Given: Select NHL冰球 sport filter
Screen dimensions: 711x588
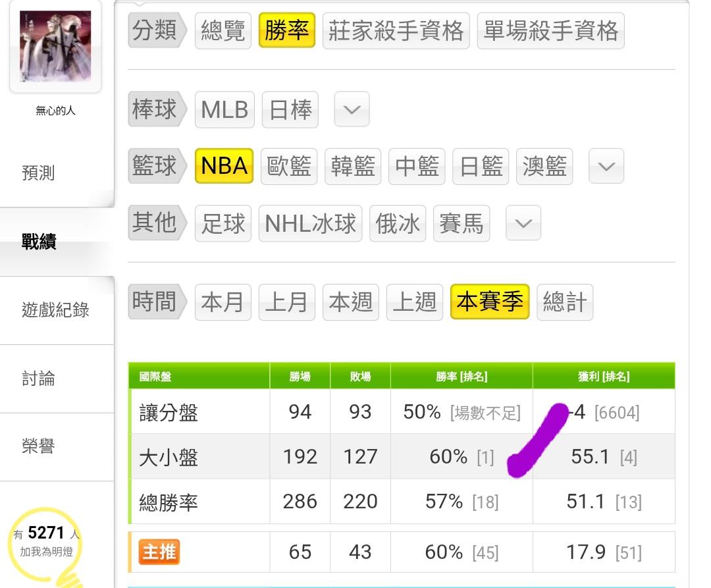Looking at the screenshot, I should (310, 223).
